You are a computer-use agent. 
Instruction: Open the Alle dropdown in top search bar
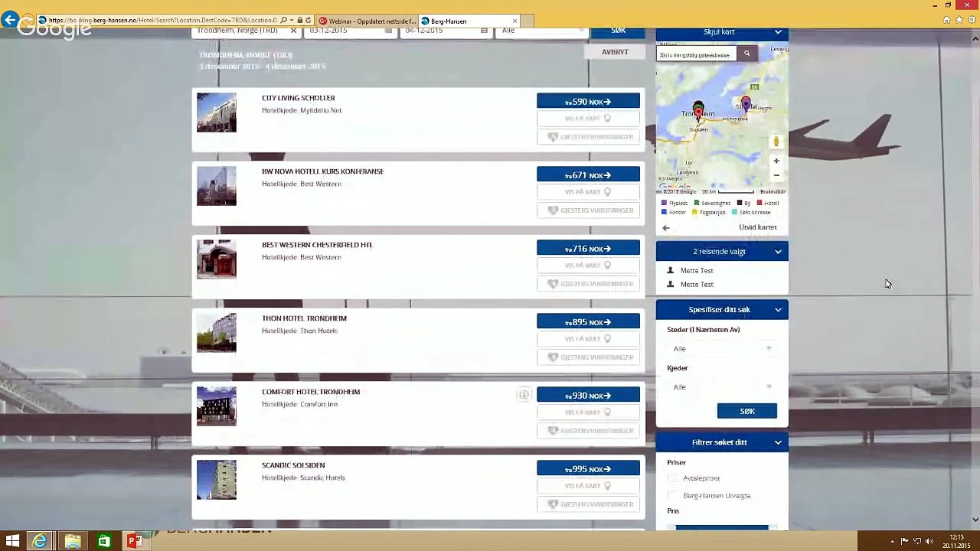[542, 31]
